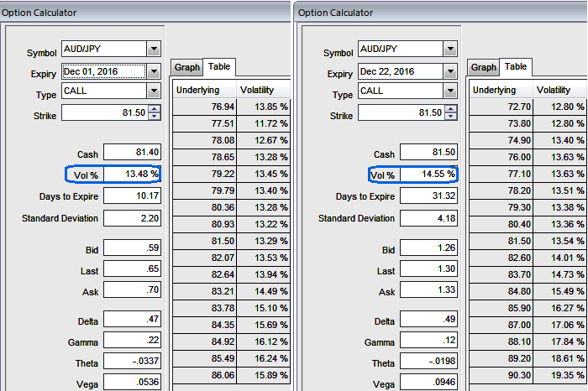Click the Strike field in left calculator
The height and width of the screenshot is (391, 588).
[x=105, y=112]
